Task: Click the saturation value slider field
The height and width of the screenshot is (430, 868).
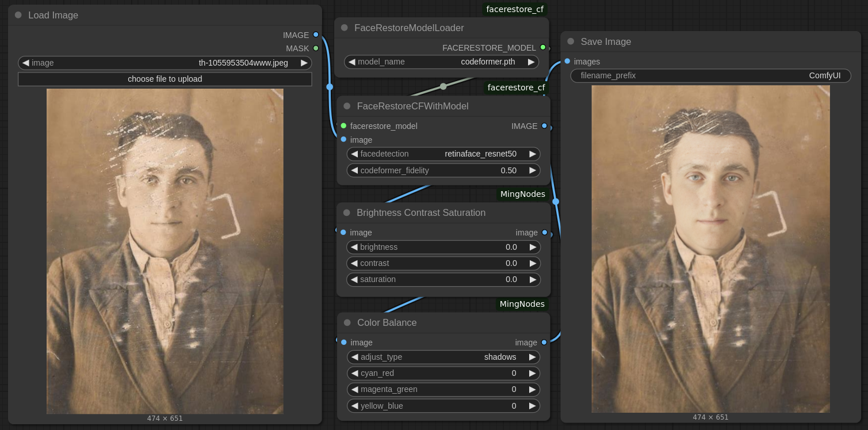Action: (443, 280)
